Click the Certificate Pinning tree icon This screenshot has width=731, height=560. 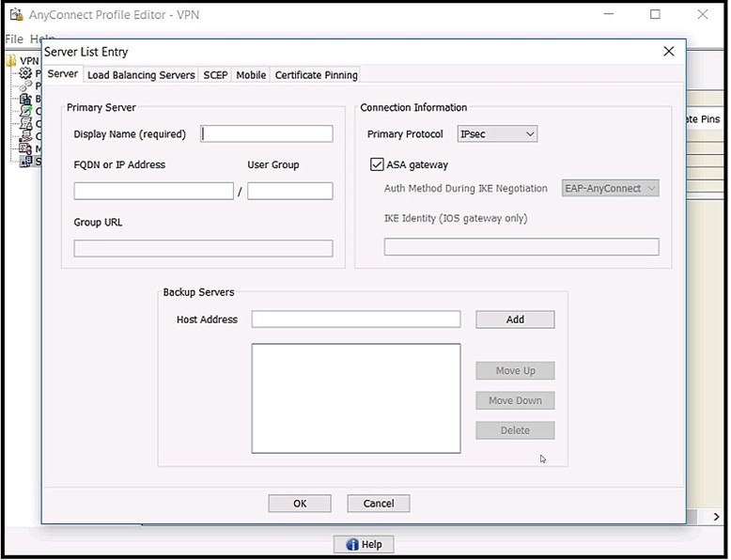[25, 111]
